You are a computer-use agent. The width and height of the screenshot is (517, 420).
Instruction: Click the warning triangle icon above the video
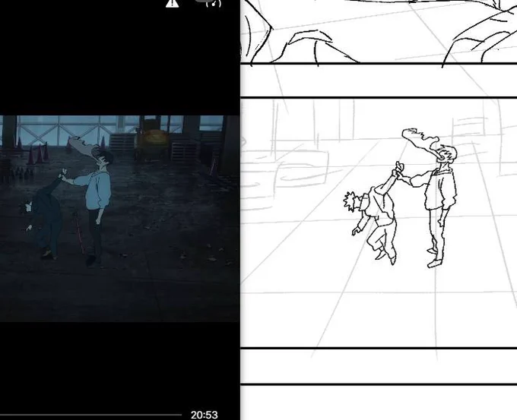coord(172,3)
